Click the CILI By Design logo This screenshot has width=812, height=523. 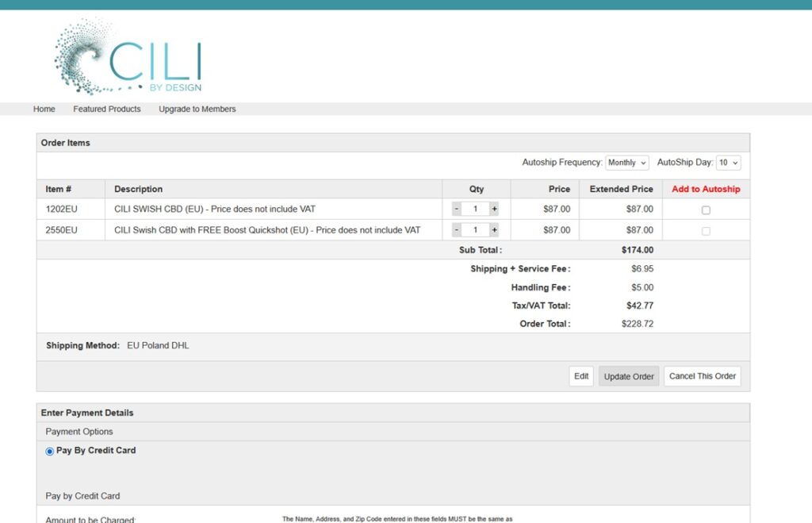click(x=128, y=56)
